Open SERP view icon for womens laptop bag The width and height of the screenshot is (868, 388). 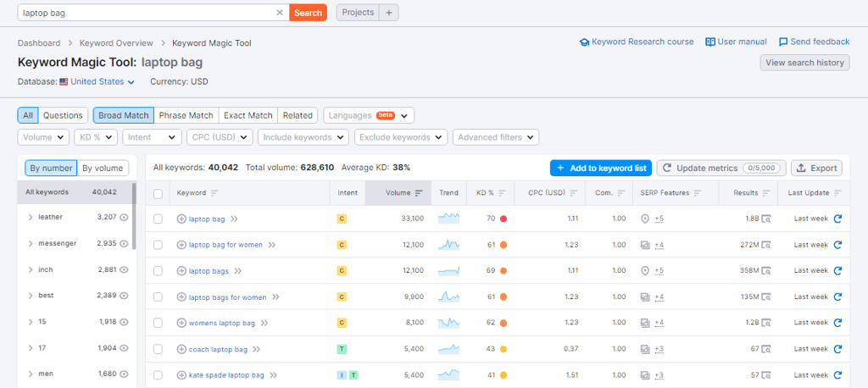click(766, 324)
